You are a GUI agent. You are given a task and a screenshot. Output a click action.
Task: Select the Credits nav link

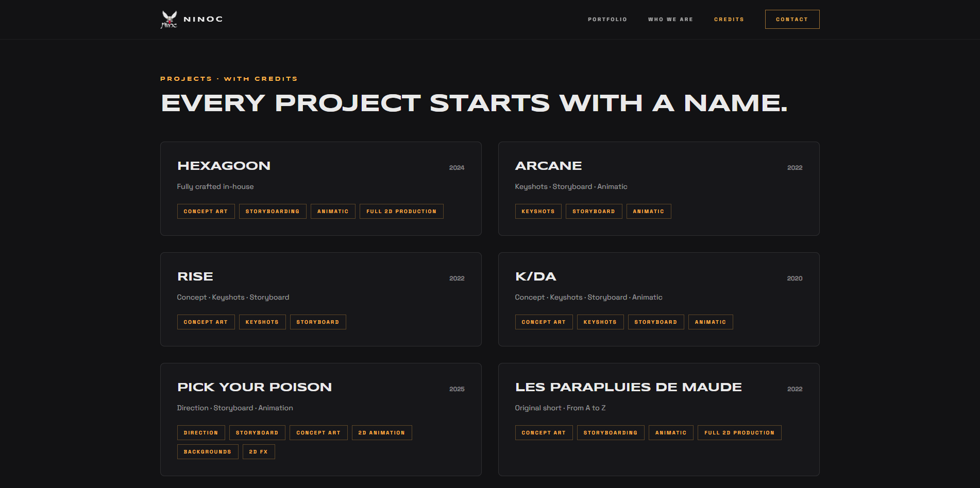[x=729, y=20]
